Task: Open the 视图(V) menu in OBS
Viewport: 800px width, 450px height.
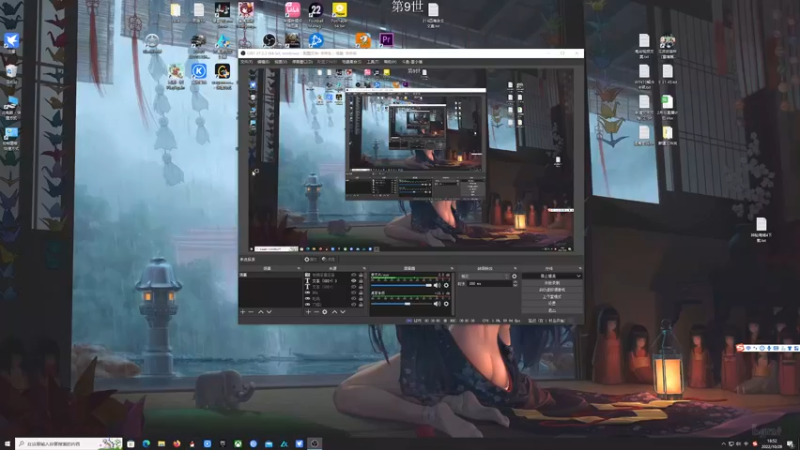Action: point(281,62)
